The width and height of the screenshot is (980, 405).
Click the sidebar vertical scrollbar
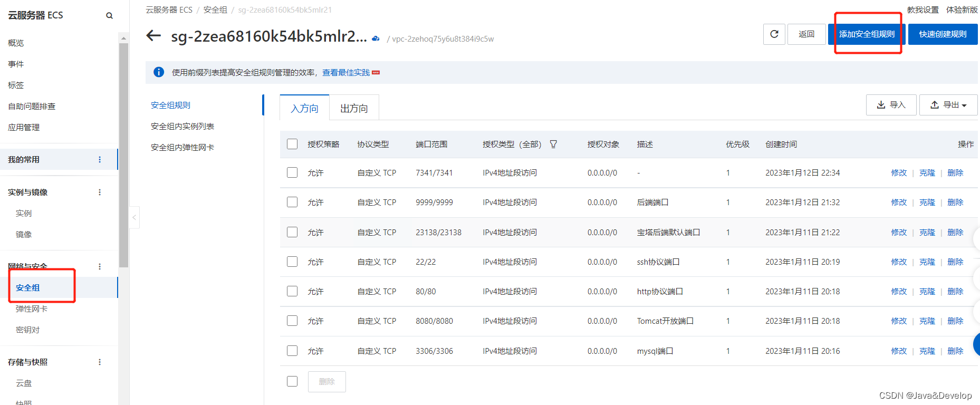tap(123, 155)
